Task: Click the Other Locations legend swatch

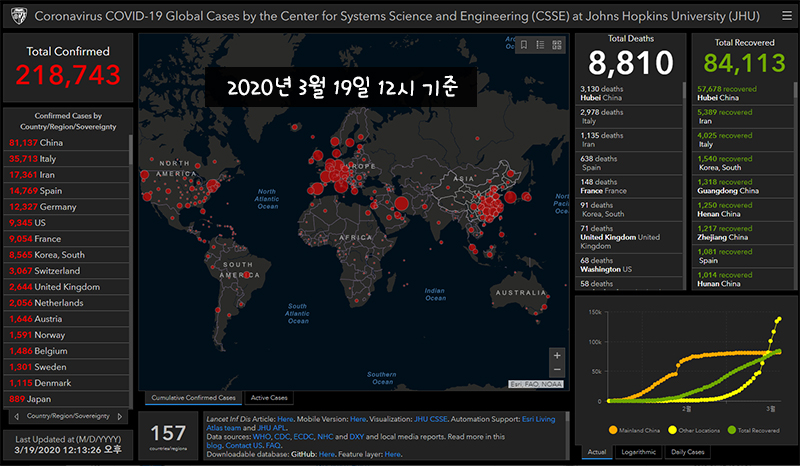Action: pos(672,430)
